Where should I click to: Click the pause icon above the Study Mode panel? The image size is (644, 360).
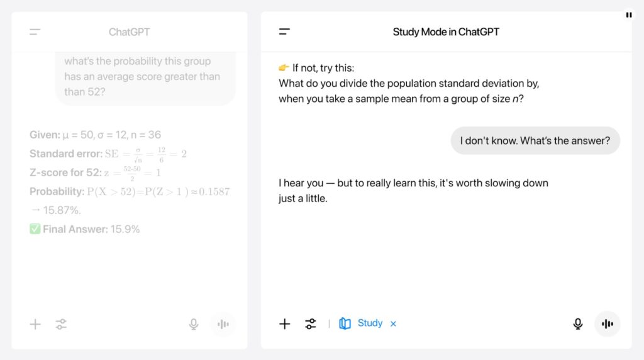pyautogui.click(x=628, y=14)
